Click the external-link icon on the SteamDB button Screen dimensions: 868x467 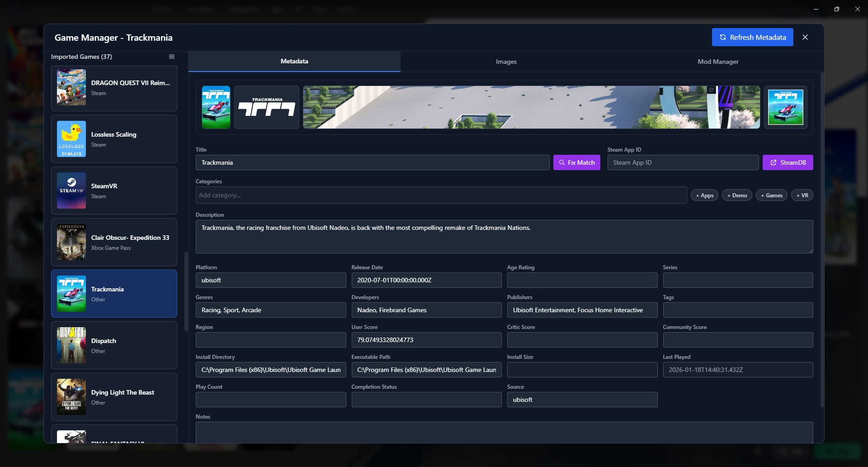tap(774, 162)
